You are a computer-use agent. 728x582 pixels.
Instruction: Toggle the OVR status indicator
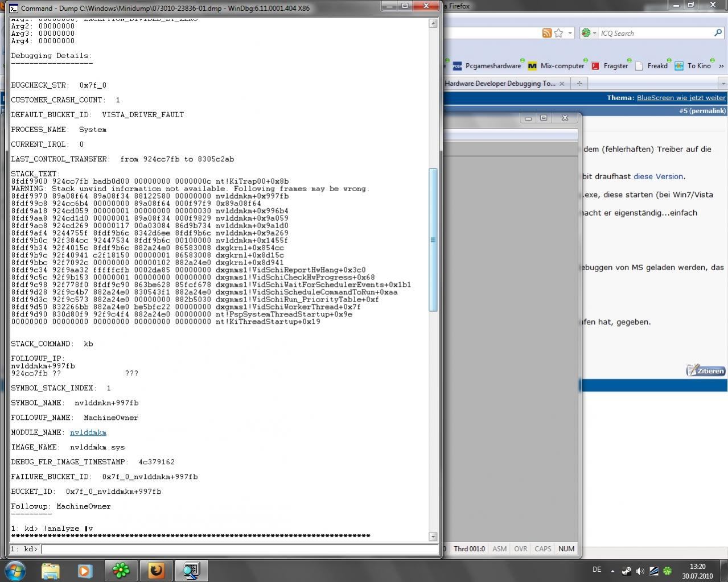point(520,548)
